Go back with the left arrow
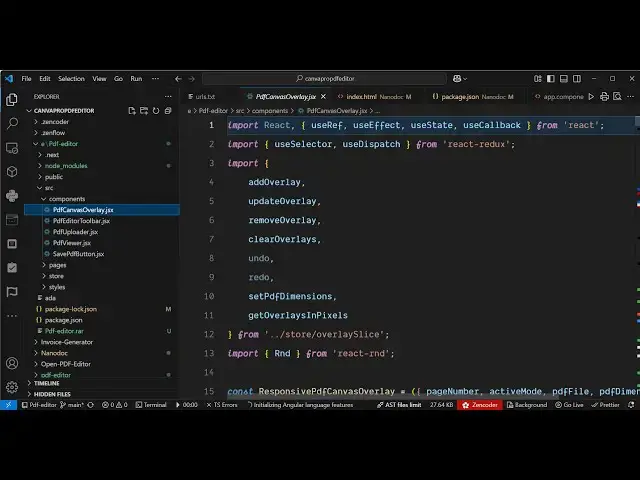 (x=178, y=79)
